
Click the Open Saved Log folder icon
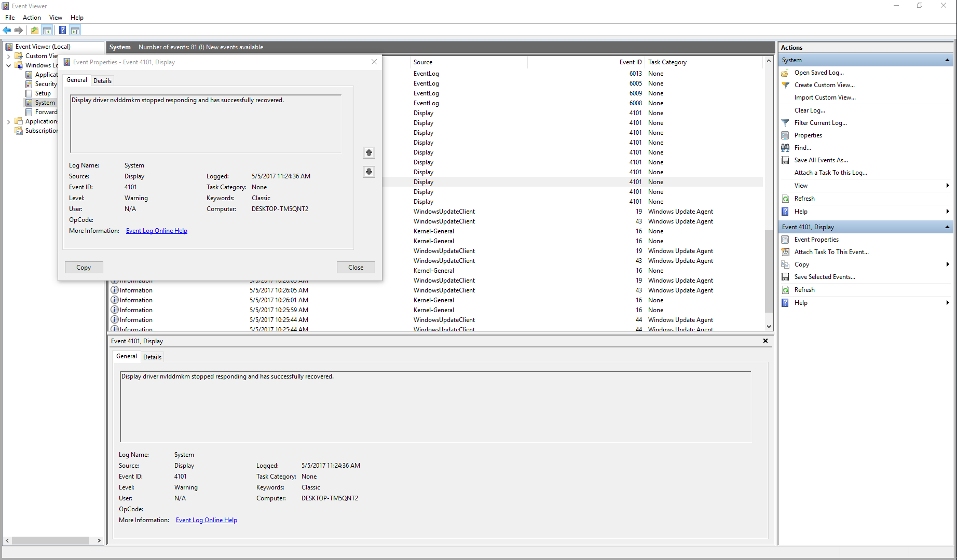tap(785, 73)
